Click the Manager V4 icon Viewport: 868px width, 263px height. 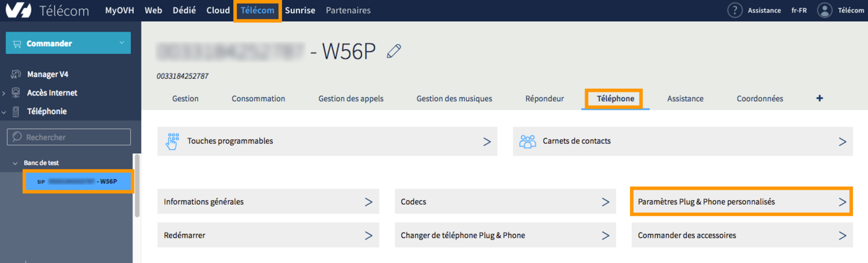click(16, 74)
